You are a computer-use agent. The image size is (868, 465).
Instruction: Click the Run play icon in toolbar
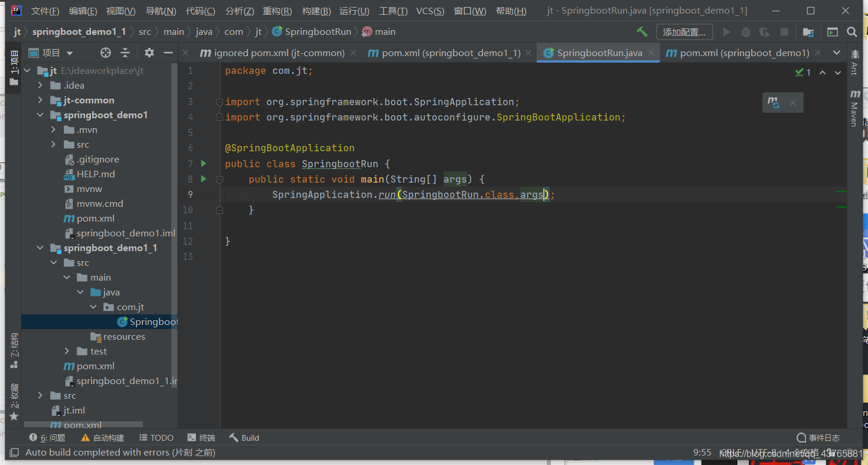click(727, 32)
